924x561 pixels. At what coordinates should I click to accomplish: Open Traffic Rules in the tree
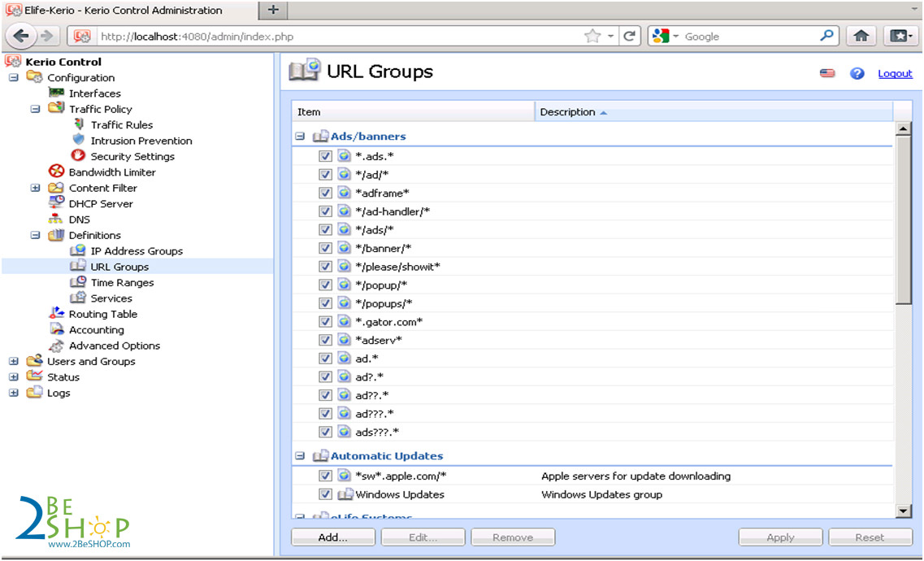tap(122, 124)
